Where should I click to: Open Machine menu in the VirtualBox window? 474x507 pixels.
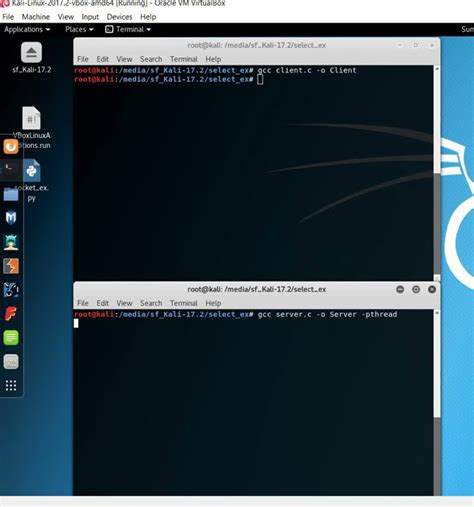[x=36, y=17]
